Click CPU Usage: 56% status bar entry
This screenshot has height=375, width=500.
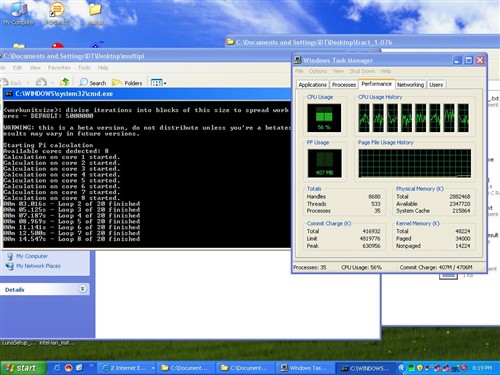[361, 267]
